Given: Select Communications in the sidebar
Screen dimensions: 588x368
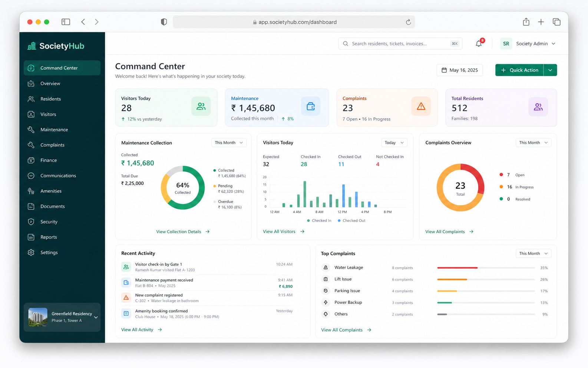Looking at the screenshot, I should pyautogui.click(x=62, y=175).
